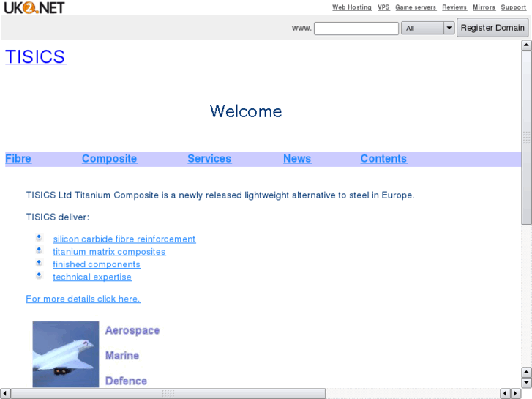This screenshot has height=399, width=532.
Task: Click the Concorde aircraft thumbnail image
Action: [66, 354]
